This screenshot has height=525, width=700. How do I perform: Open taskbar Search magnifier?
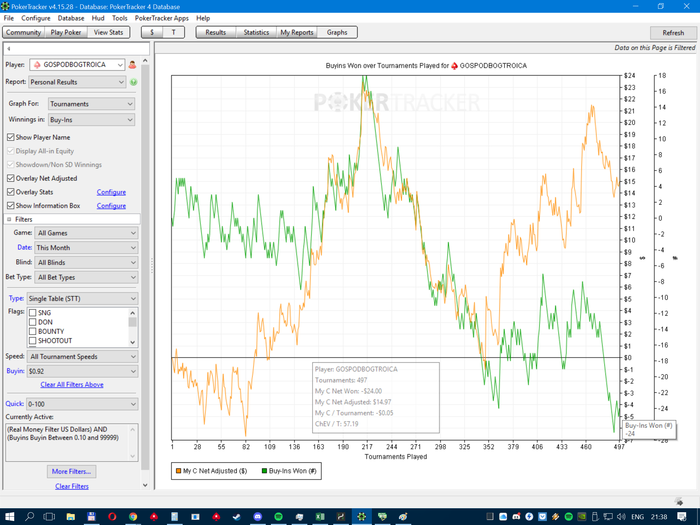(29, 517)
